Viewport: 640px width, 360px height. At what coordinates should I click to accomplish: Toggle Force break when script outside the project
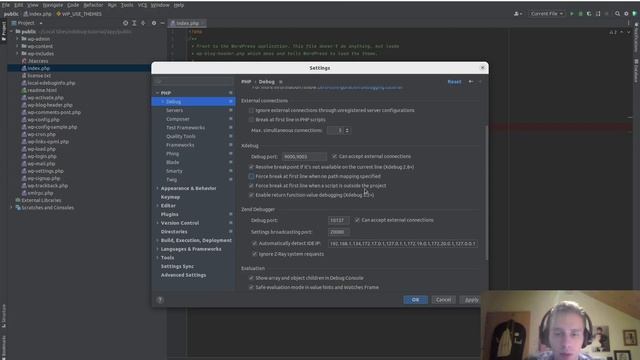pyautogui.click(x=251, y=186)
